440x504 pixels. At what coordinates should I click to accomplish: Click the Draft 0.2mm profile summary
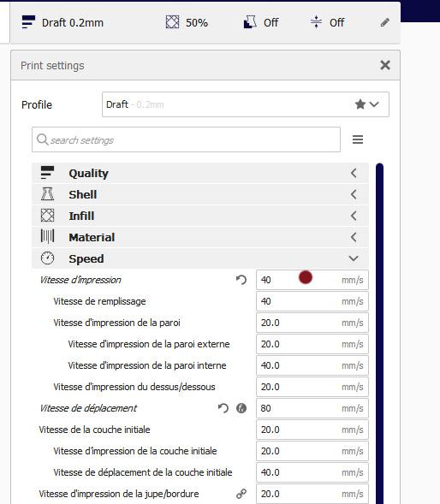pos(73,22)
